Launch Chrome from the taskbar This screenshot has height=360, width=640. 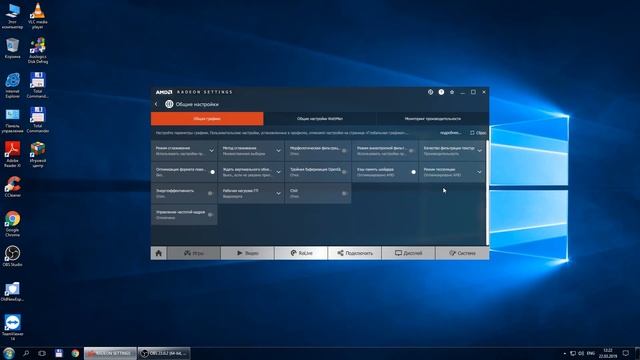pos(75,353)
